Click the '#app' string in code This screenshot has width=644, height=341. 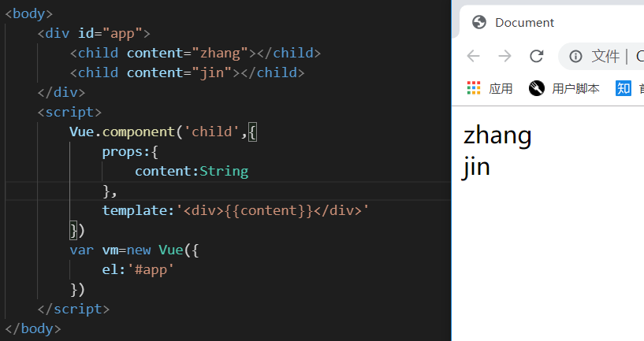[151, 269]
